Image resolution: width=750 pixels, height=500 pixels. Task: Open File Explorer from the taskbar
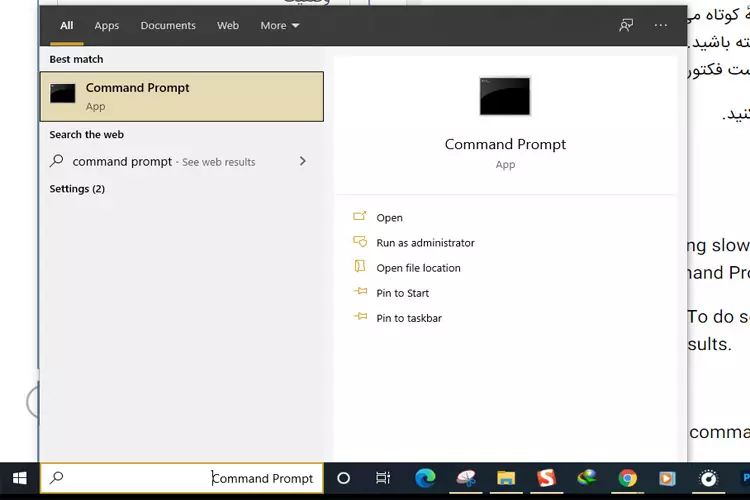tap(506, 478)
